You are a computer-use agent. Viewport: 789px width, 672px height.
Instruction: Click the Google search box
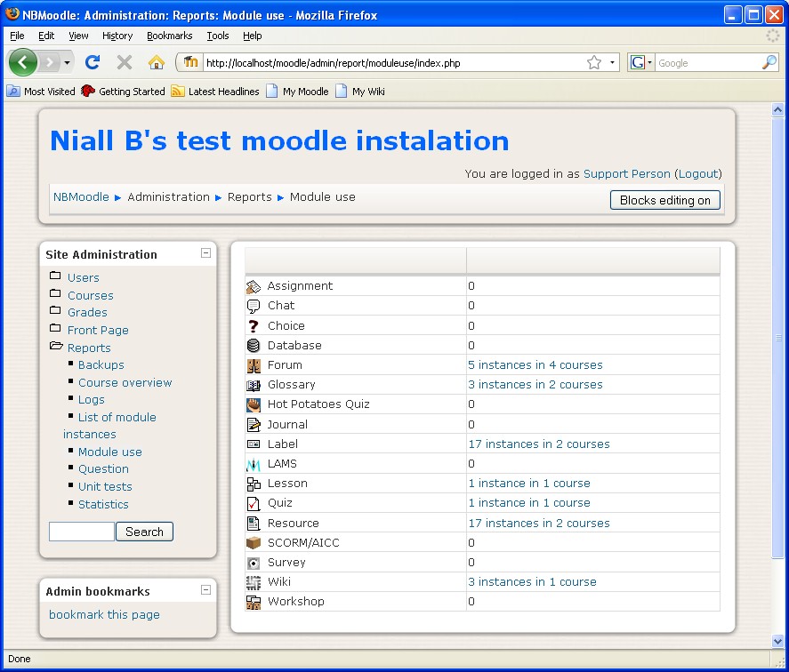[708, 63]
